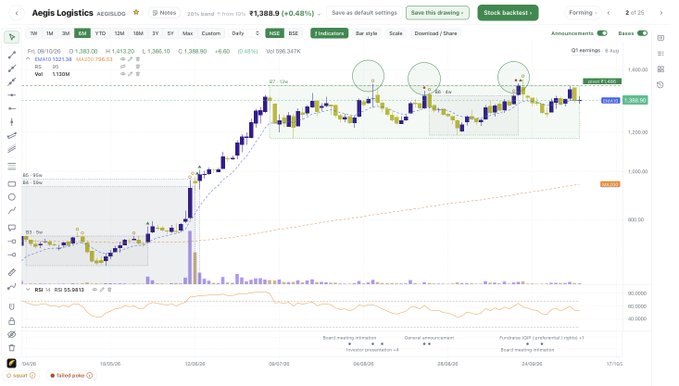Viewport: 679px width, 386px height.
Task: Click the MA200 orange price axis tag
Action: pos(610,184)
